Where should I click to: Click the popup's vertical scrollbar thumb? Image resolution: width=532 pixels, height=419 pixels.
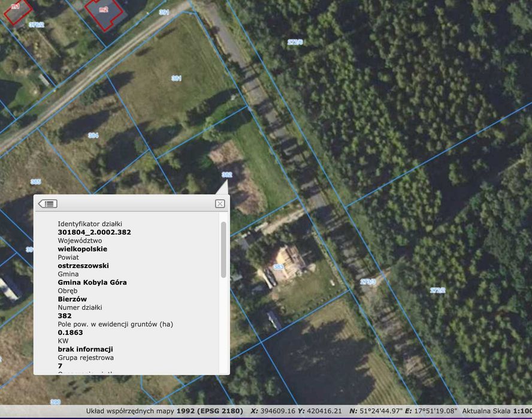(x=223, y=250)
